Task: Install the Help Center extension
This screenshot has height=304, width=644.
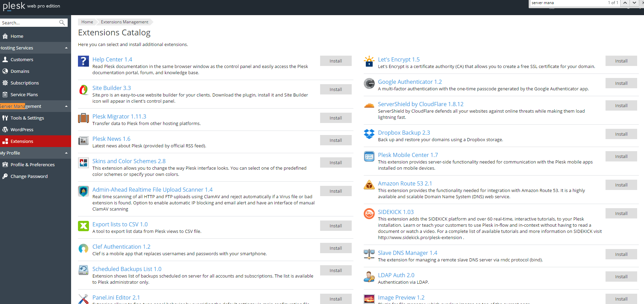Action: (x=336, y=61)
